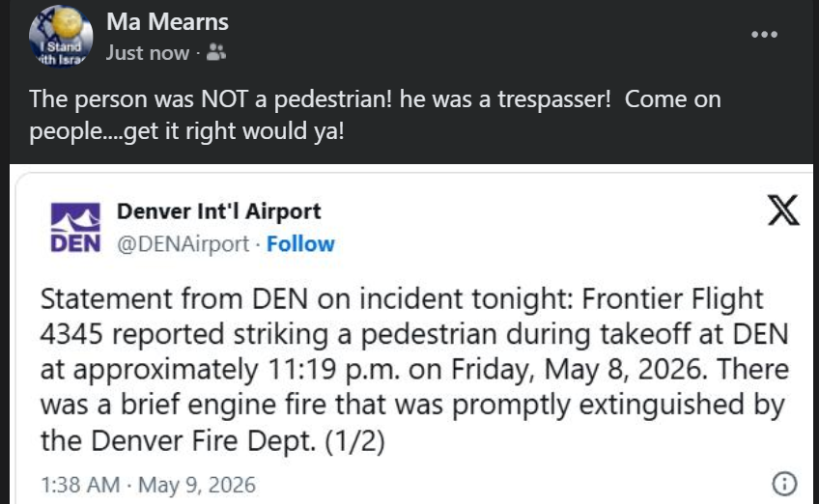
Task: Open the tweet timestamp 1:38 AM · May 9, 2026
Action: 149,485
